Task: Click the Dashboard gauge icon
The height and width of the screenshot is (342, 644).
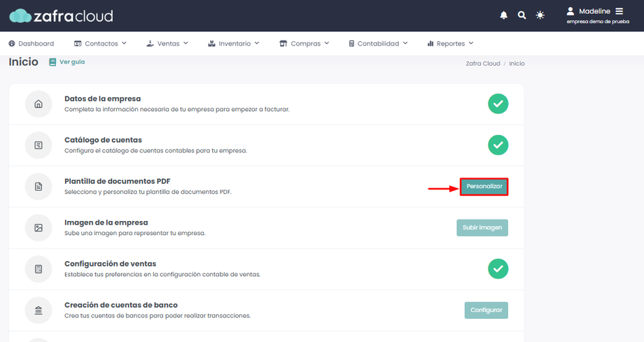Action: pos(12,43)
